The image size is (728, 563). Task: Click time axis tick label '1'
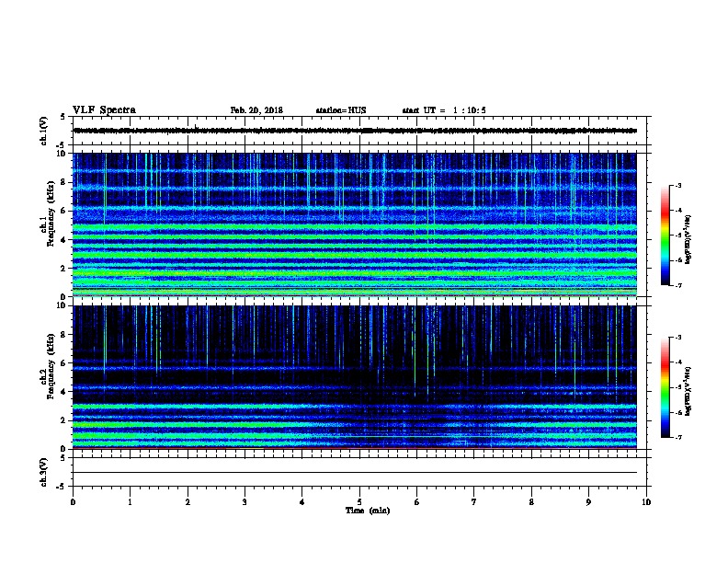131,502
